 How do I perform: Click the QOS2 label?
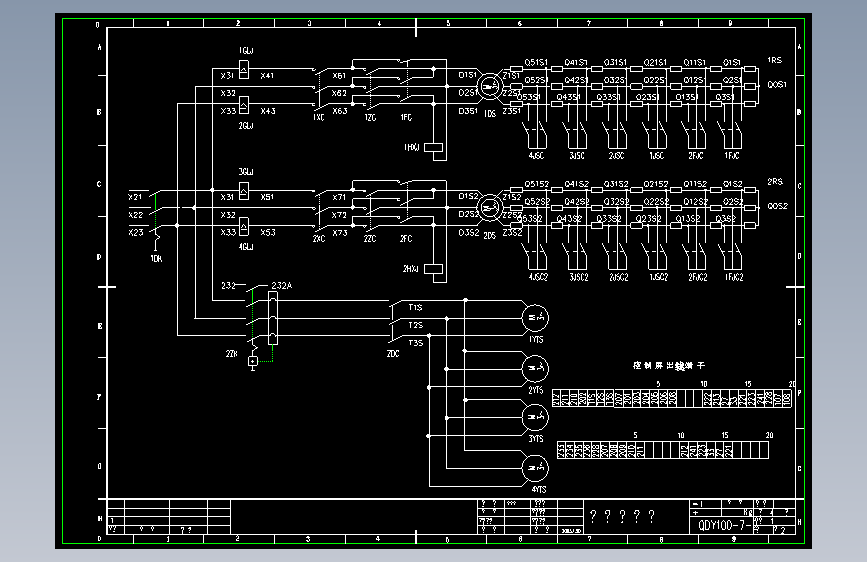pos(777,206)
